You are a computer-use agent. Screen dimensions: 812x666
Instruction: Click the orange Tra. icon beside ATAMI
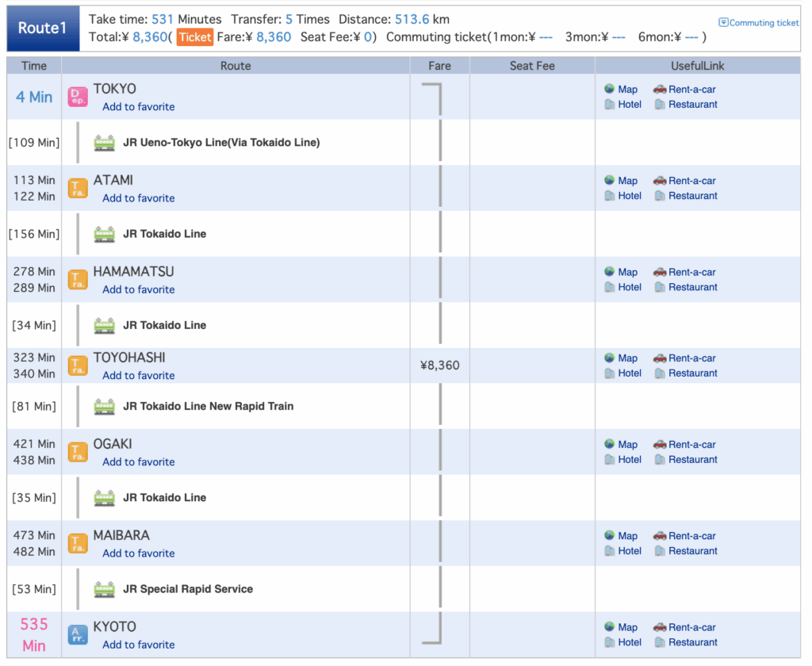click(78, 189)
